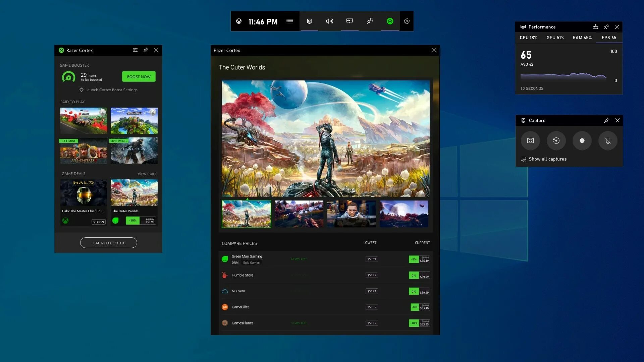
Task: Click the LAUNCH CORTEX button
Action: pyautogui.click(x=108, y=243)
